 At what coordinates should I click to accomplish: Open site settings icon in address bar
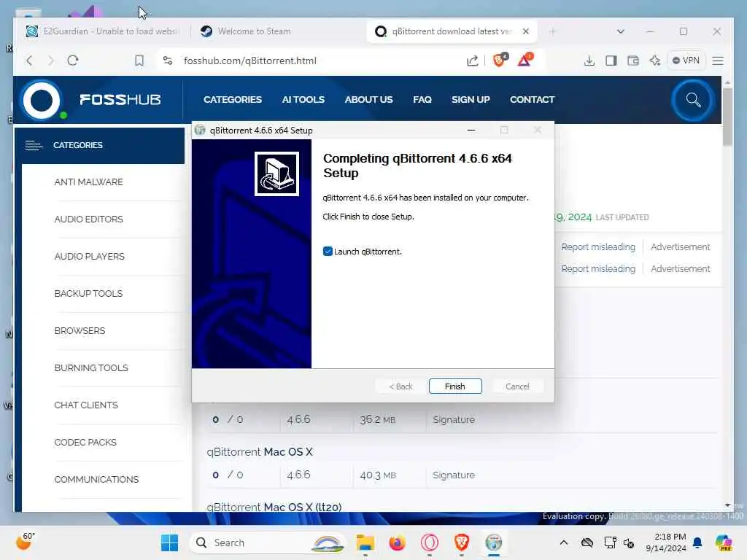point(168,61)
